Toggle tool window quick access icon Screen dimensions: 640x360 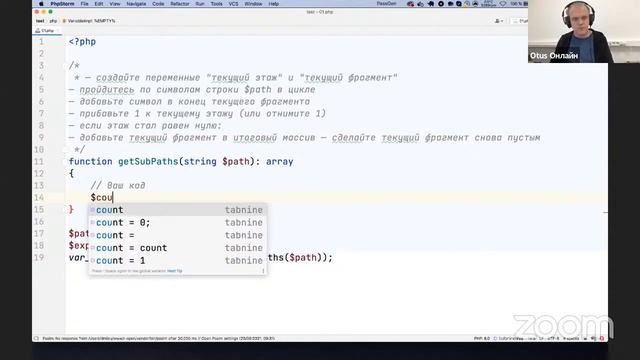pyautogui.click(x=36, y=338)
